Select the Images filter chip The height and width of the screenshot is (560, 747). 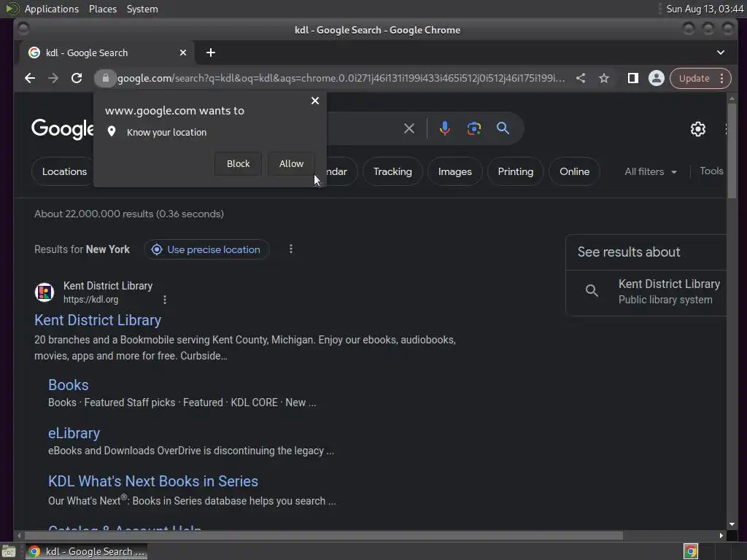(x=455, y=171)
